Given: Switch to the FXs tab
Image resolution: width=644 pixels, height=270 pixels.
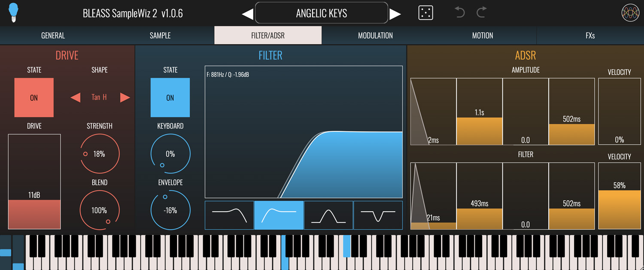Looking at the screenshot, I should tap(590, 35).
